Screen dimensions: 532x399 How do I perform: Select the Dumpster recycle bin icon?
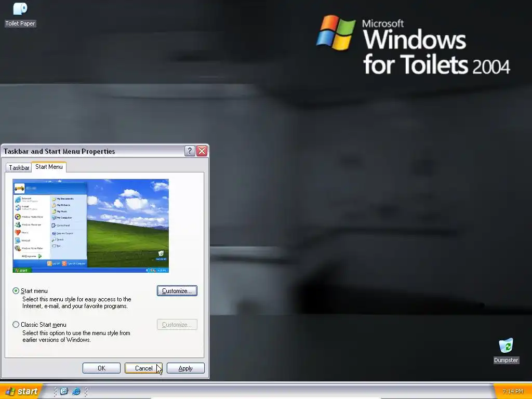[506, 351]
